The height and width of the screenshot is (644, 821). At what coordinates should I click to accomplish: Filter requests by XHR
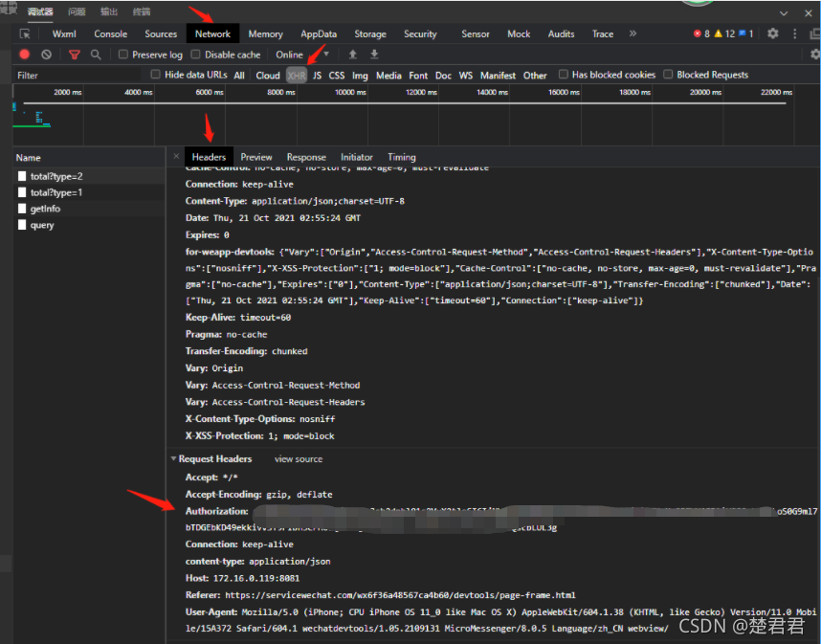[297, 76]
